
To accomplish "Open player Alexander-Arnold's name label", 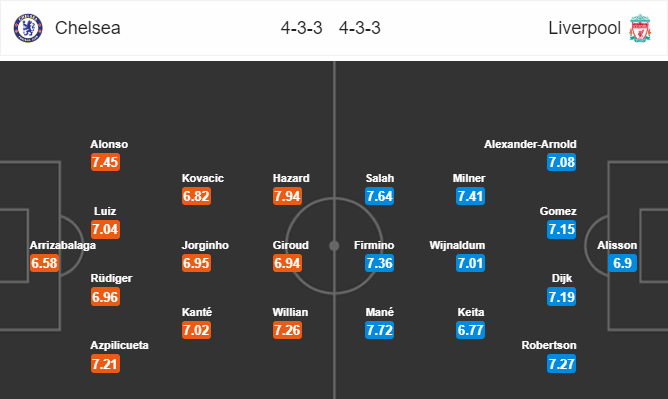I will tap(530, 144).
